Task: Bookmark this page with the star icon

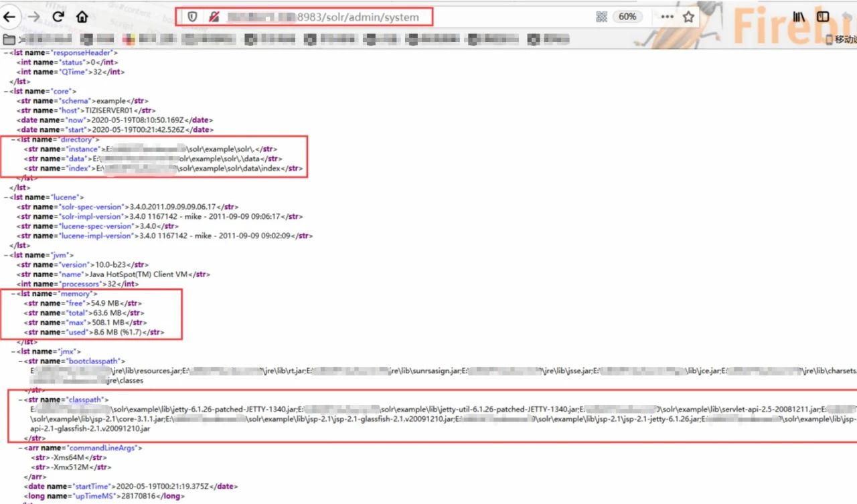Action: (x=688, y=17)
